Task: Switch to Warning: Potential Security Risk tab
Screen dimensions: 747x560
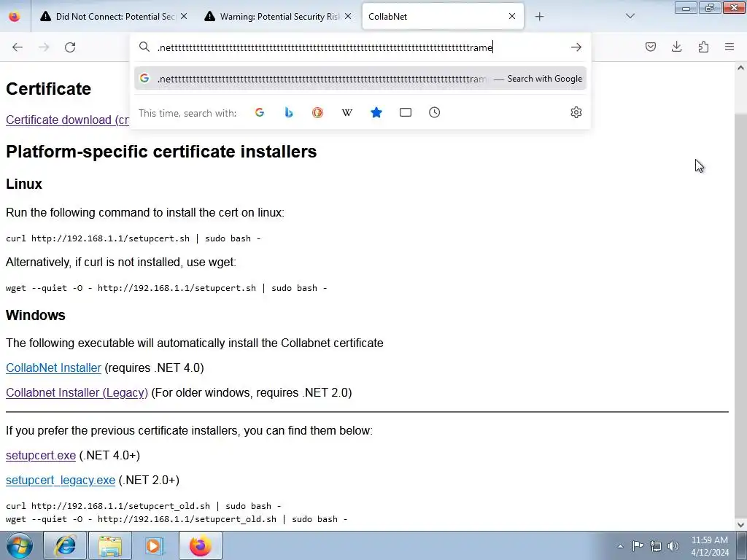Action: pyautogui.click(x=278, y=16)
